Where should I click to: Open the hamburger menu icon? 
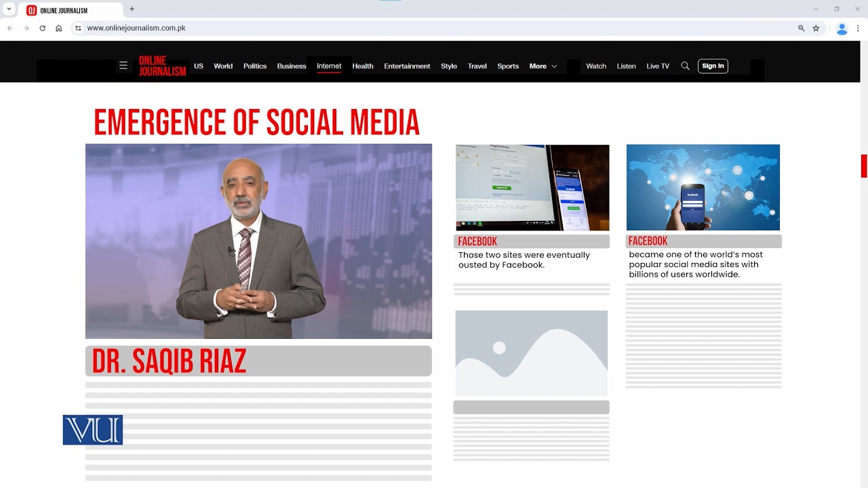coord(123,66)
